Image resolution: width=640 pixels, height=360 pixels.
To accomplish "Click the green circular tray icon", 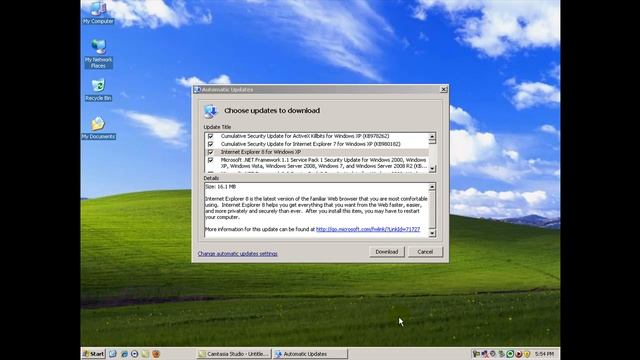I will 510,354.
